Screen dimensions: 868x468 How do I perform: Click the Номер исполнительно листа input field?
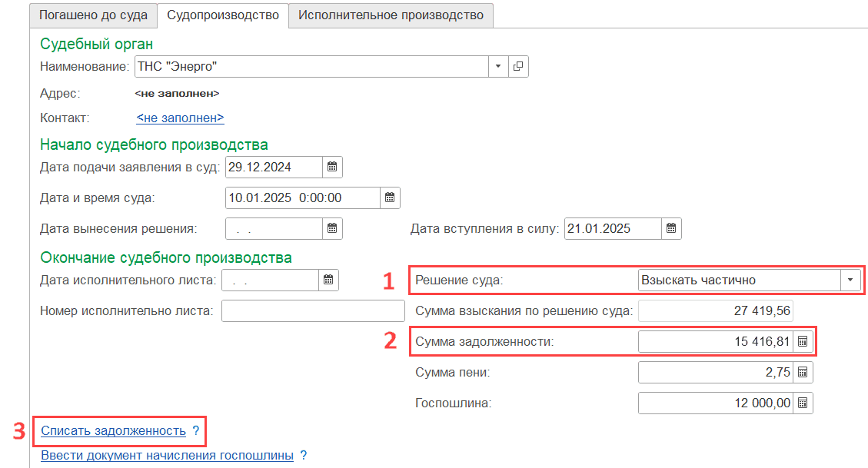click(x=312, y=311)
